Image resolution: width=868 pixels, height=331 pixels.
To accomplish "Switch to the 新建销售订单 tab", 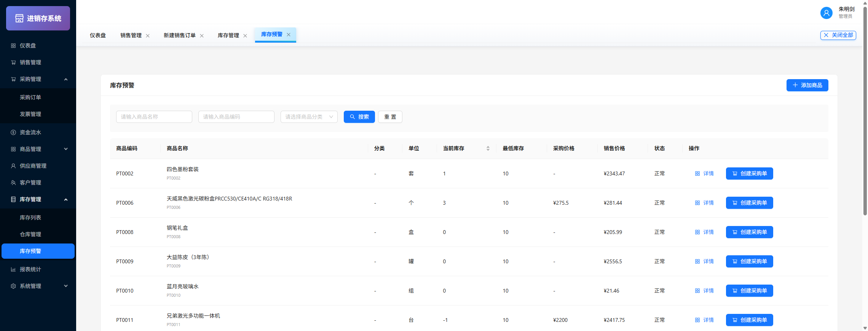I will pos(180,35).
